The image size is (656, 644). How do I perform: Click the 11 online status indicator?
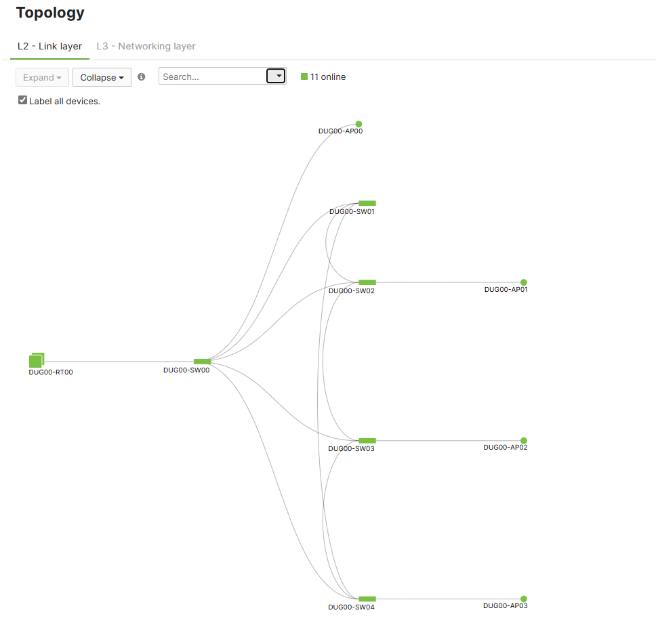(324, 77)
